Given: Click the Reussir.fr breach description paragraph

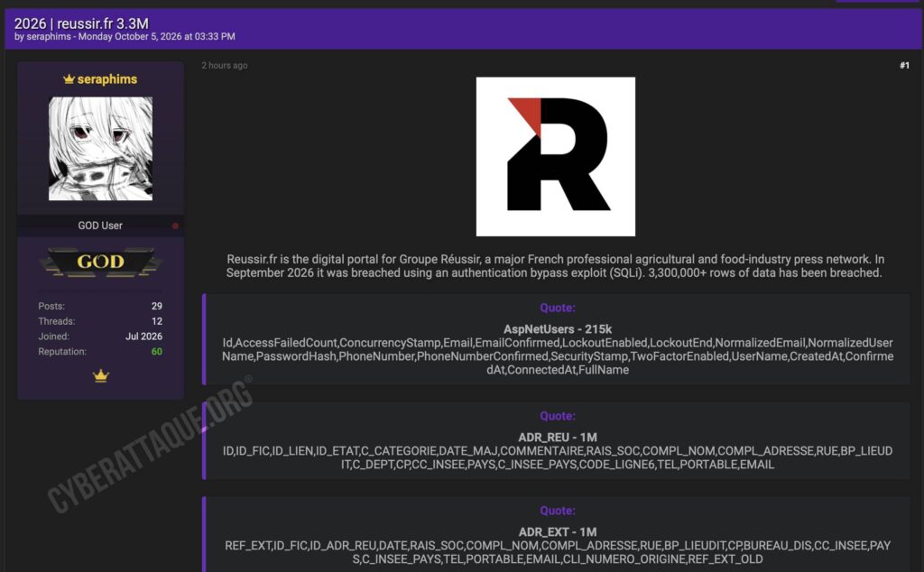Looking at the screenshot, I should pyautogui.click(x=555, y=266).
